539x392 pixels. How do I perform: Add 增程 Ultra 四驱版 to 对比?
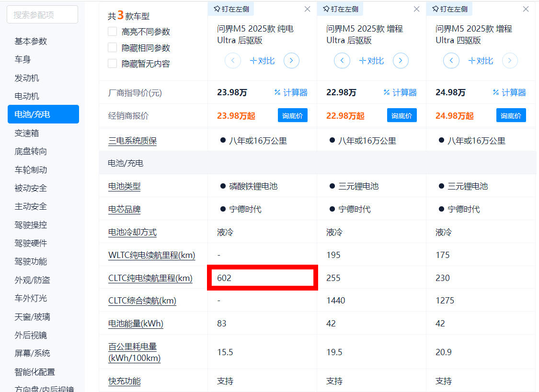pos(481,61)
